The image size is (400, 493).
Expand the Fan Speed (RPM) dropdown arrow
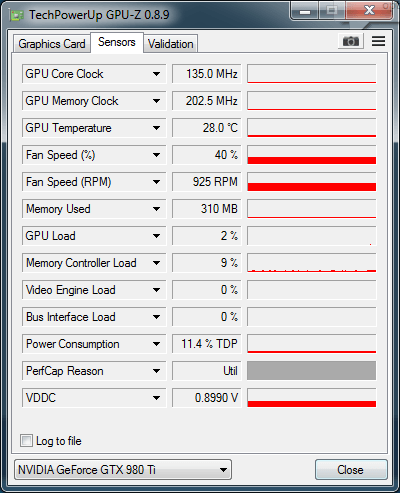point(156,182)
